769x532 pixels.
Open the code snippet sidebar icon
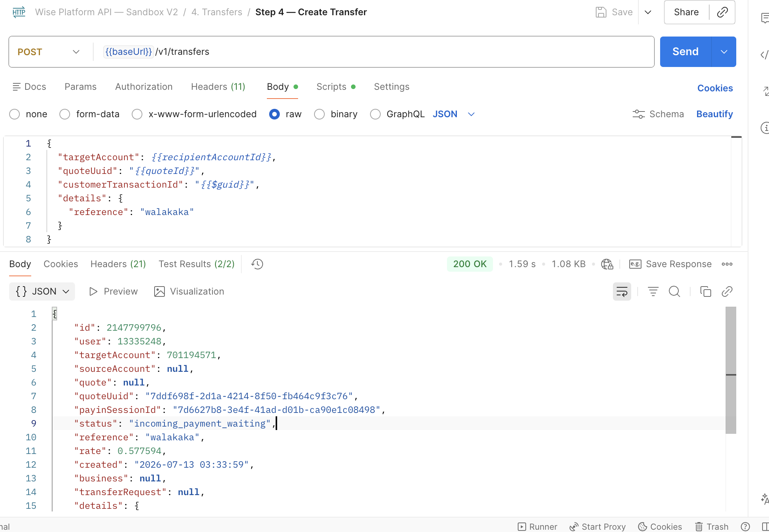(764, 55)
